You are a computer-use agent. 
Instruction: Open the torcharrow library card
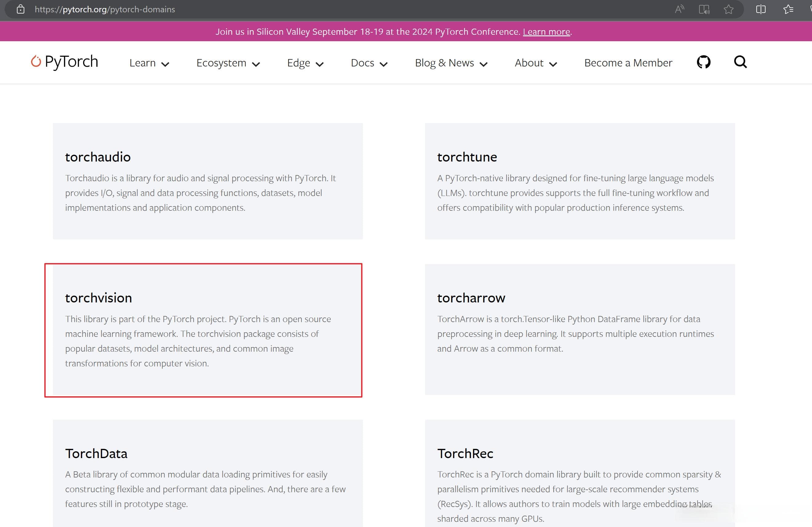[x=580, y=330]
